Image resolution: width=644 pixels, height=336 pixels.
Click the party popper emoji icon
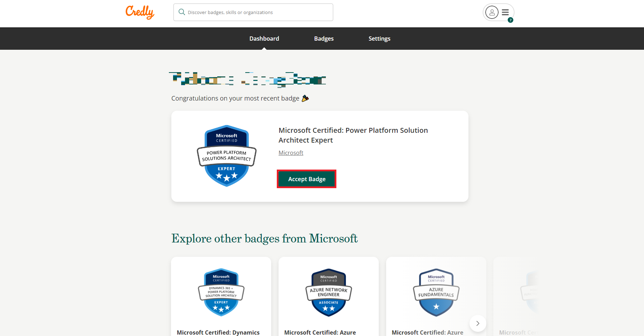305,98
